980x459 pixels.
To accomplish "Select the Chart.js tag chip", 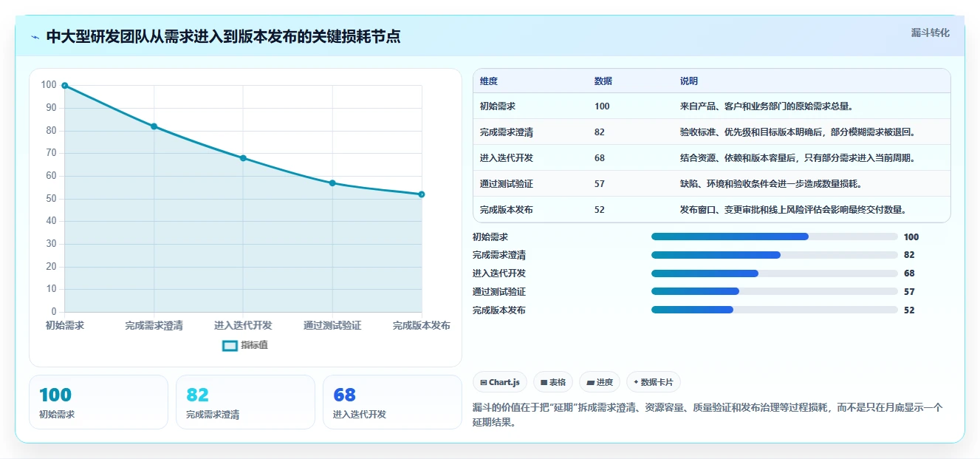I will point(500,382).
